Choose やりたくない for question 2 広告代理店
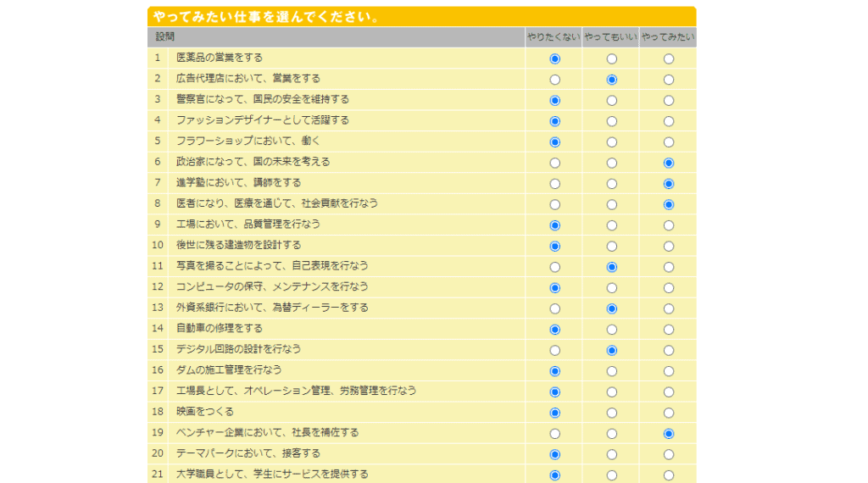Screen dimensions: 868x483 (x=554, y=80)
